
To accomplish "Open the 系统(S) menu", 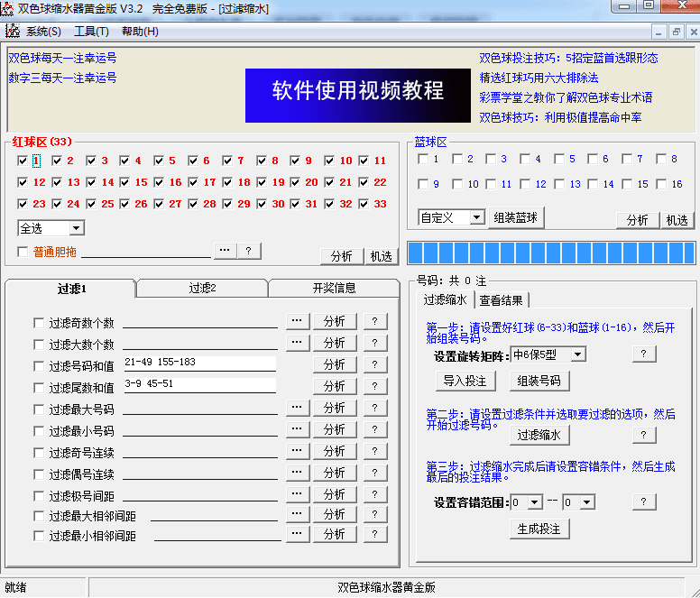I will click(43, 32).
